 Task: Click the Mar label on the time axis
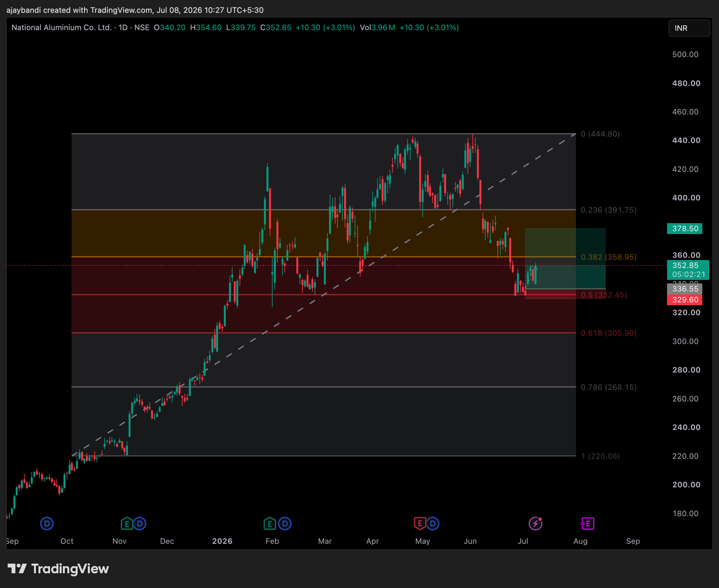pyautogui.click(x=325, y=541)
